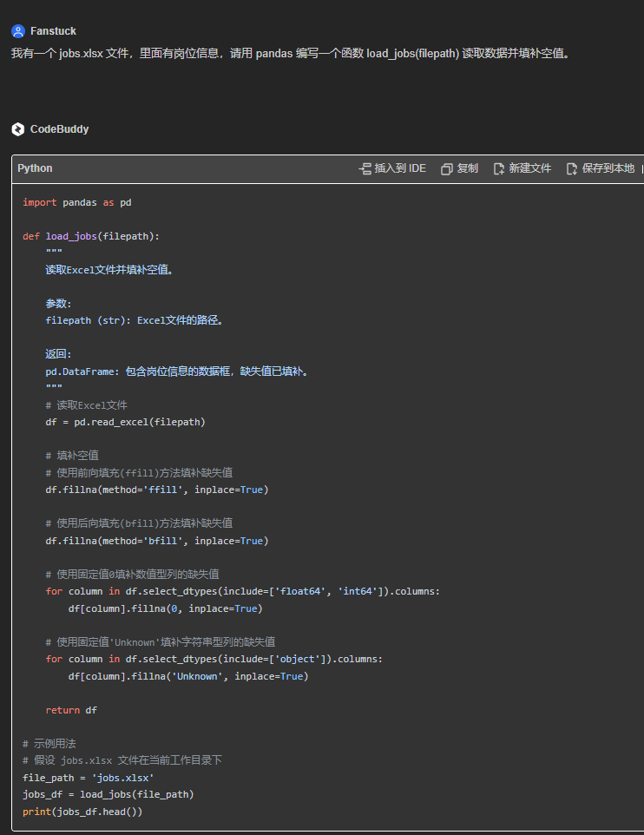Image resolution: width=644 pixels, height=835 pixels.
Task: Click 'filepath (str): Excel文件的路径。' line
Action: click(135, 320)
